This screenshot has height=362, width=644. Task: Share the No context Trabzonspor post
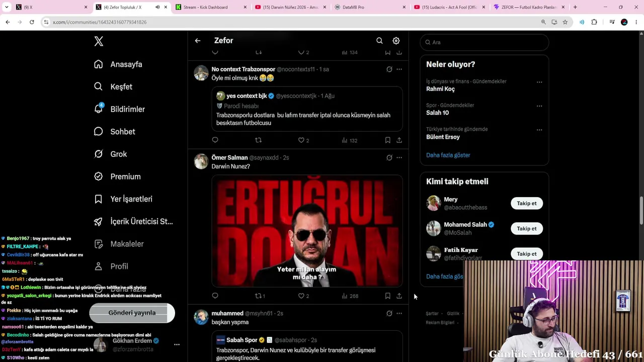[x=399, y=140]
